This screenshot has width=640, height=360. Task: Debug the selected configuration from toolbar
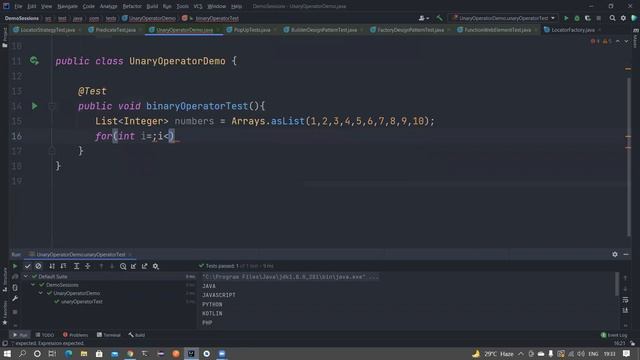(x=577, y=18)
